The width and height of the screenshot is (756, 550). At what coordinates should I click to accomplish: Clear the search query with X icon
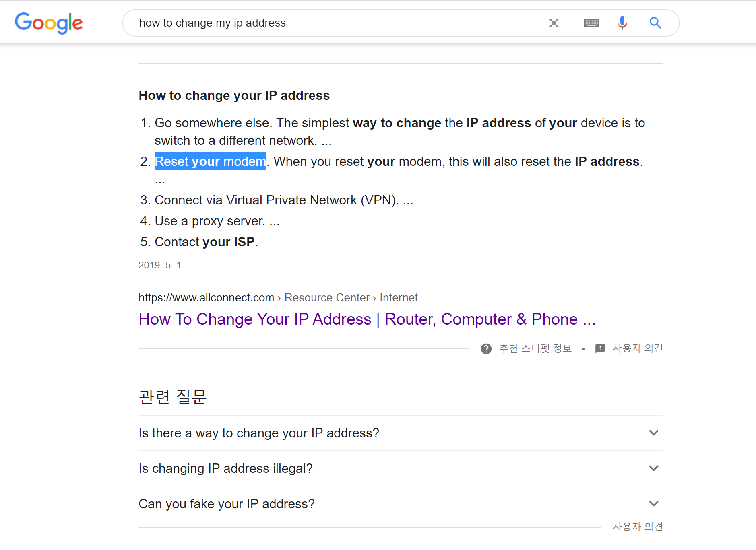[554, 23]
